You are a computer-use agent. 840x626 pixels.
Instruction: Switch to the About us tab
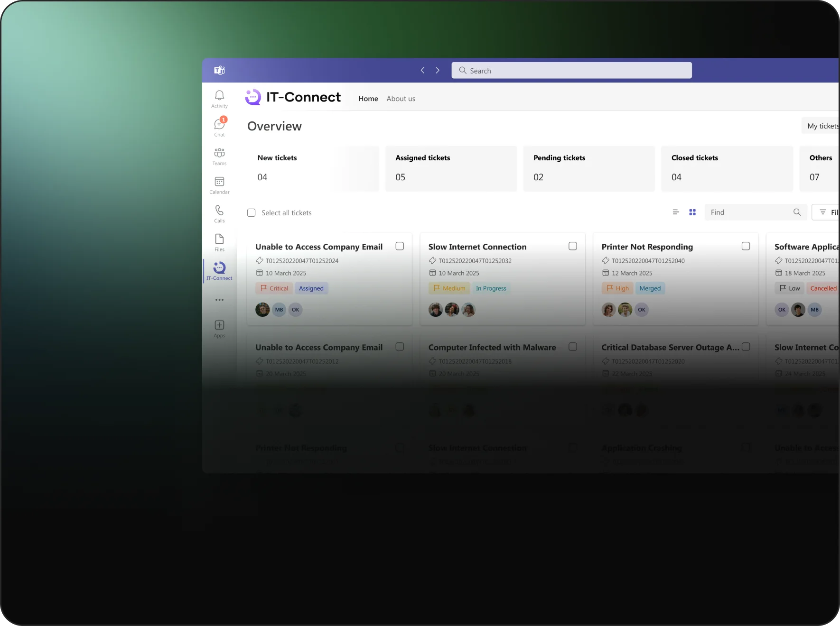click(x=401, y=99)
